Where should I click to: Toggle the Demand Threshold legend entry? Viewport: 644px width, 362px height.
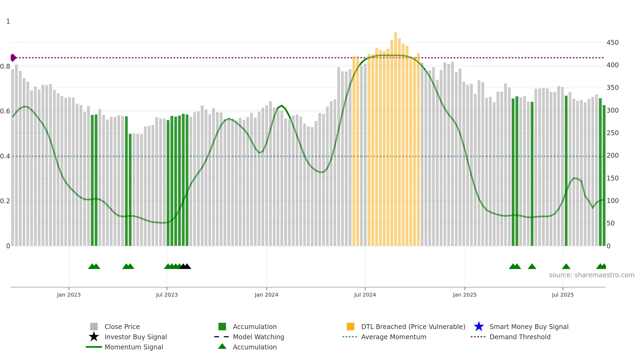point(510,337)
